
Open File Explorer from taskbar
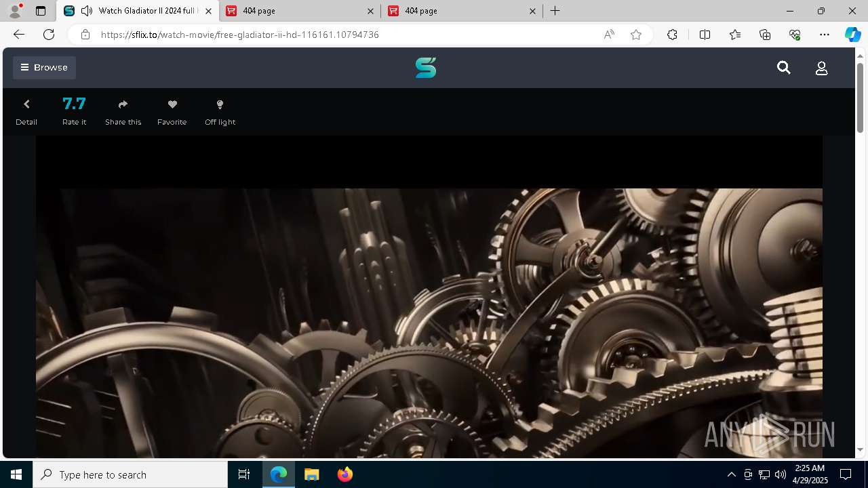click(311, 474)
